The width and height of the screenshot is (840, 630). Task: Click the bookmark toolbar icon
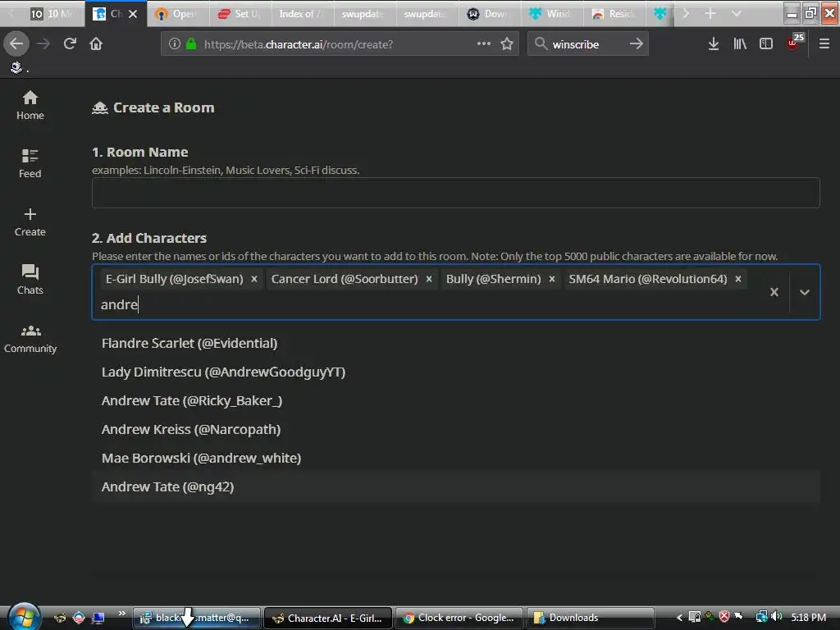coord(16,67)
